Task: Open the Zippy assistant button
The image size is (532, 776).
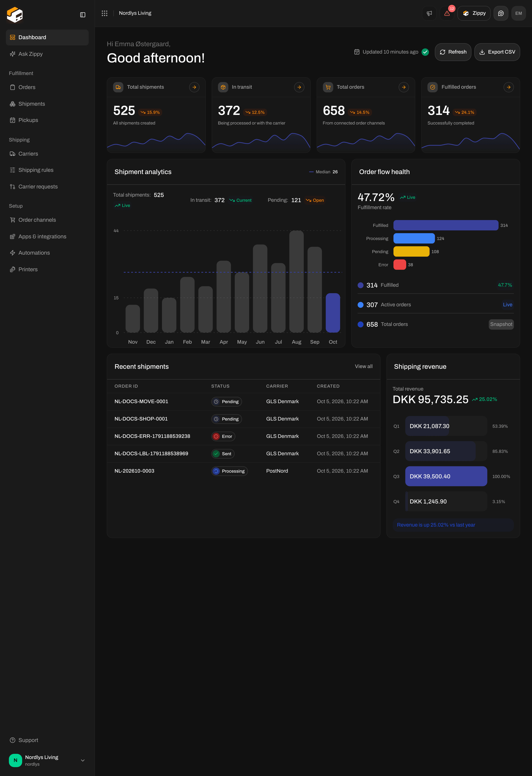Action: coord(474,13)
